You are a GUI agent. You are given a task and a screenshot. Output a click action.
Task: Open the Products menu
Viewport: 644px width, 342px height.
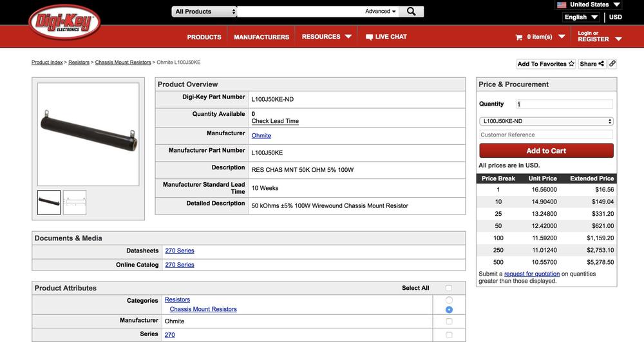[x=204, y=37]
